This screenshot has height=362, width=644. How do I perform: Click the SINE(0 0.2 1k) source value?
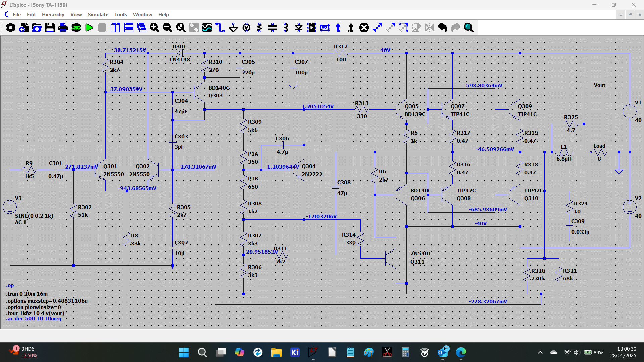34,216
